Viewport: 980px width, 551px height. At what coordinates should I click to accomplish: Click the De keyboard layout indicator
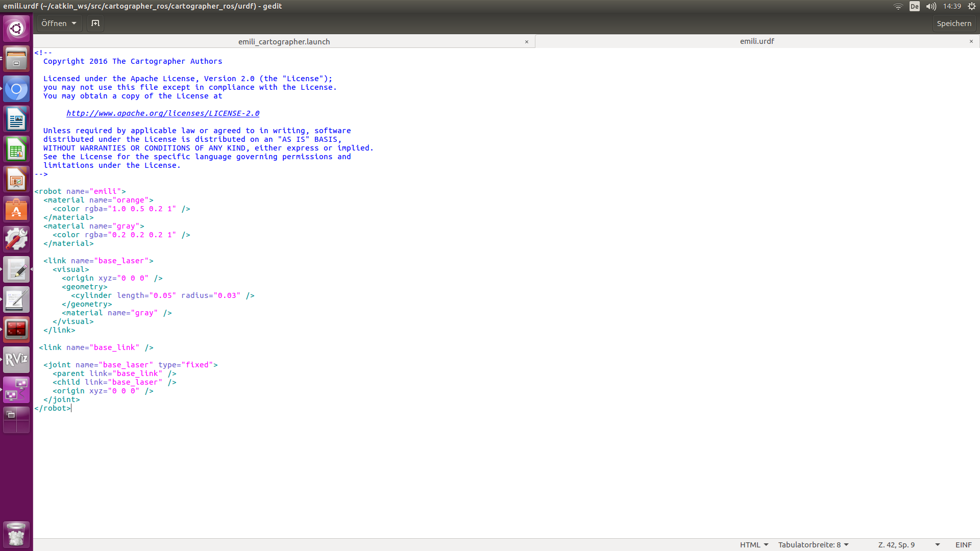[914, 6]
